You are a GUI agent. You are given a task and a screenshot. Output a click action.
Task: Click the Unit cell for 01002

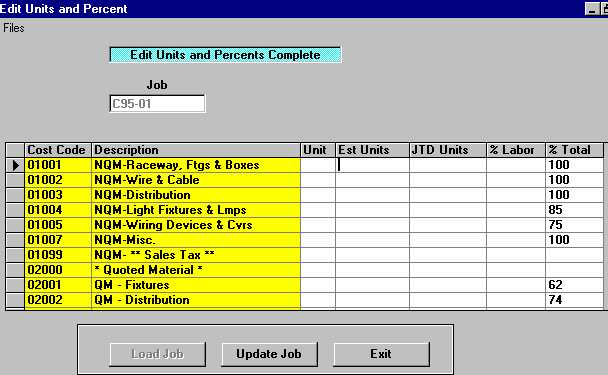318,180
